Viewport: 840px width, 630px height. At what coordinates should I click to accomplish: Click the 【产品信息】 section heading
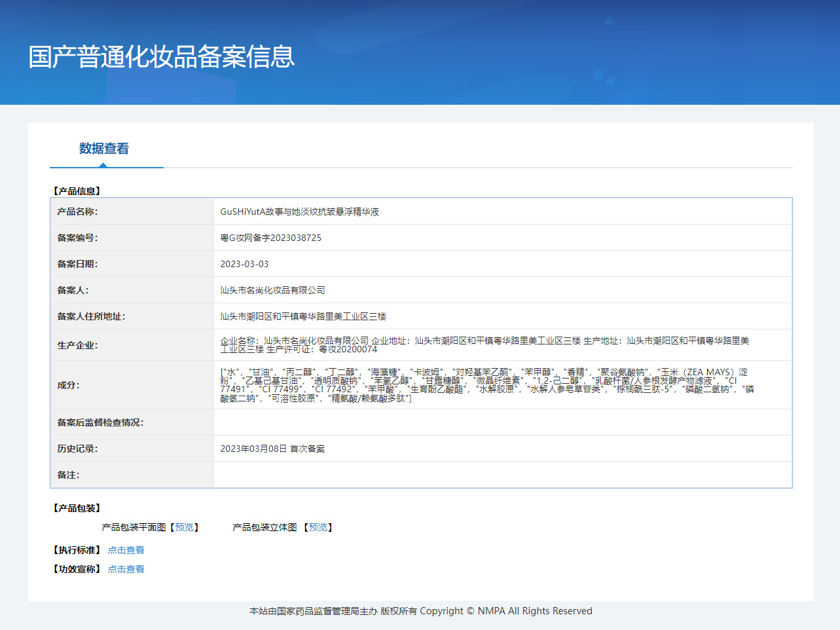[77, 191]
